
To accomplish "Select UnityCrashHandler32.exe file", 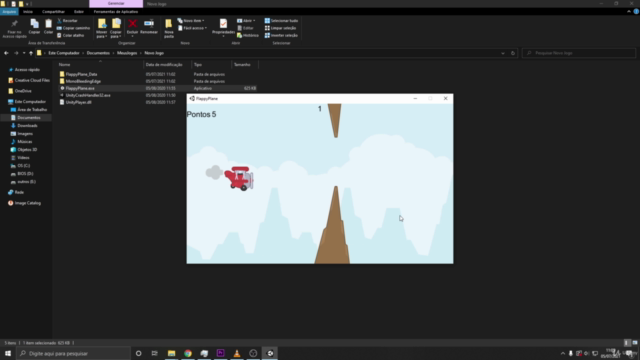I will (x=88, y=95).
